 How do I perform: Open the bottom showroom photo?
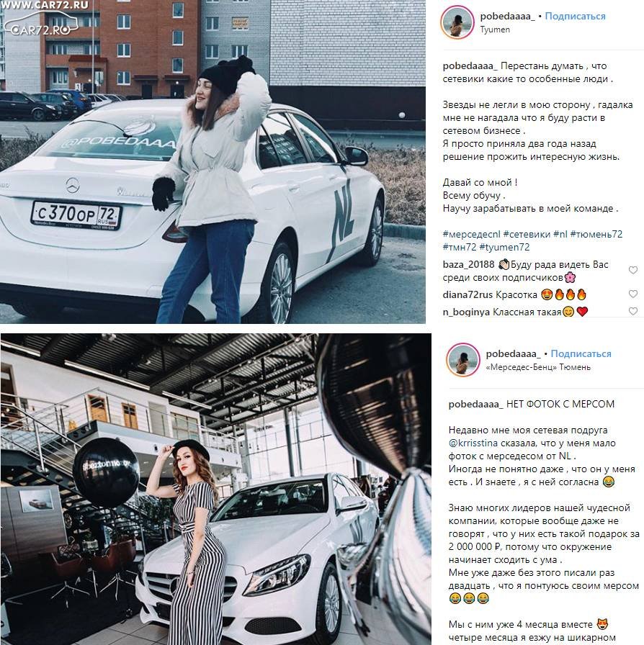coord(216,489)
